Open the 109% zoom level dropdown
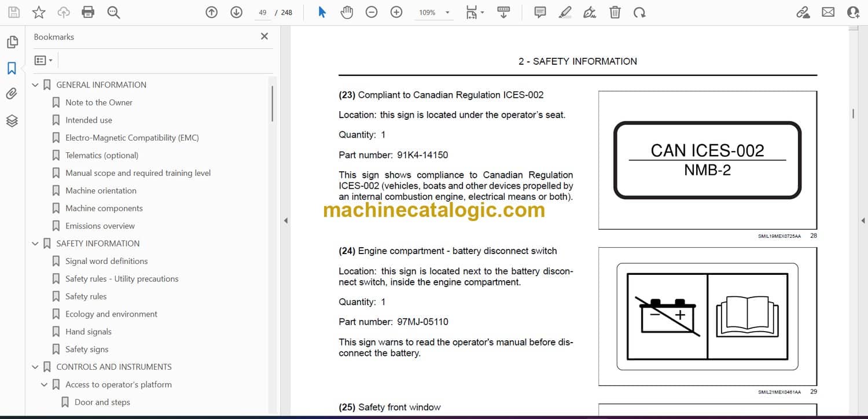868x419 pixels. tap(447, 13)
